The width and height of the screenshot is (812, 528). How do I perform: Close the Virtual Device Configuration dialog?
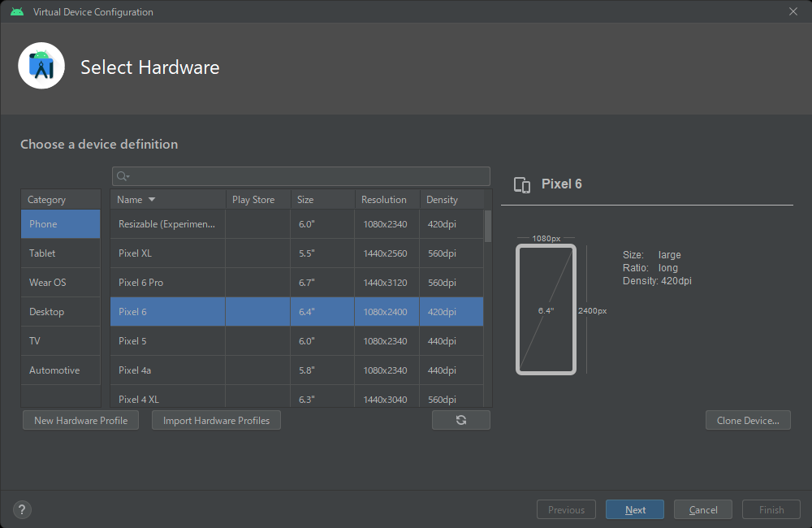pyautogui.click(x=793, y=11)
